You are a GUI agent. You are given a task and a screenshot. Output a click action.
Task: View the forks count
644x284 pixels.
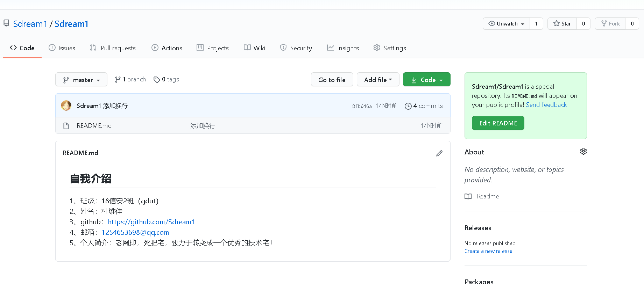tap(632, 24)
